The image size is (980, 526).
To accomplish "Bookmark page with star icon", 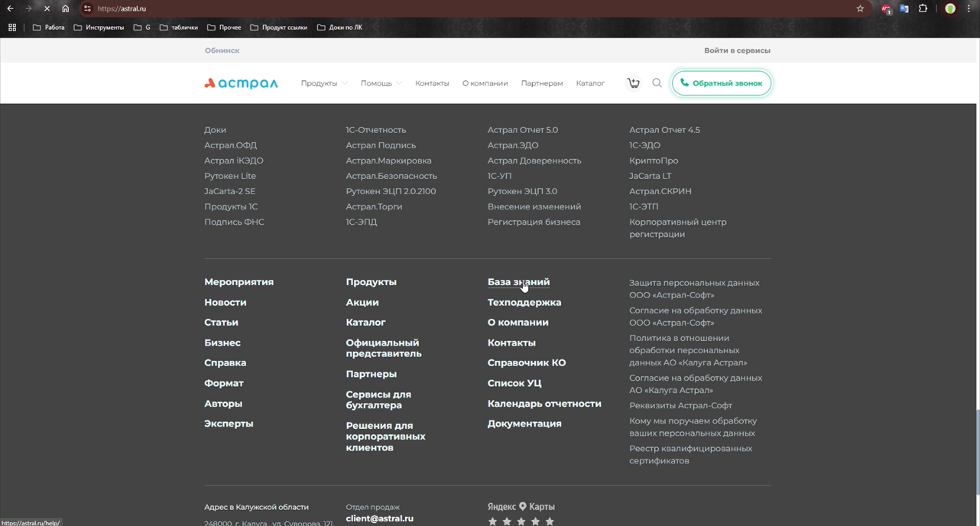I will click(x=860, y=8).
